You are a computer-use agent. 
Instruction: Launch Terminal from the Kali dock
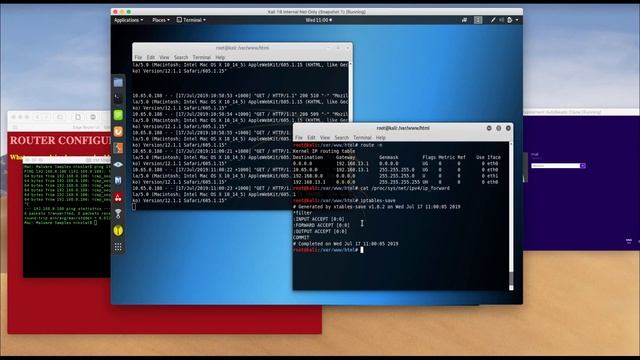pos(118,98)
